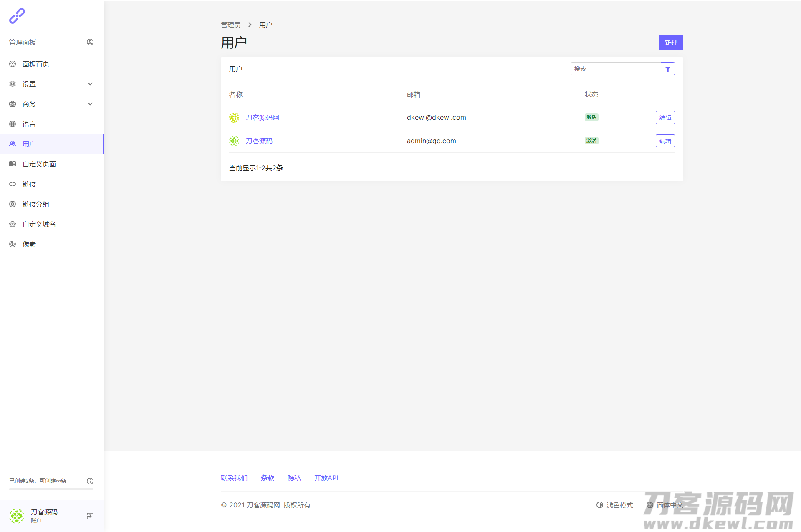Click the link logo in sidebar top
This screenshot has width=801, height=532.
click(x=17, y=16)
